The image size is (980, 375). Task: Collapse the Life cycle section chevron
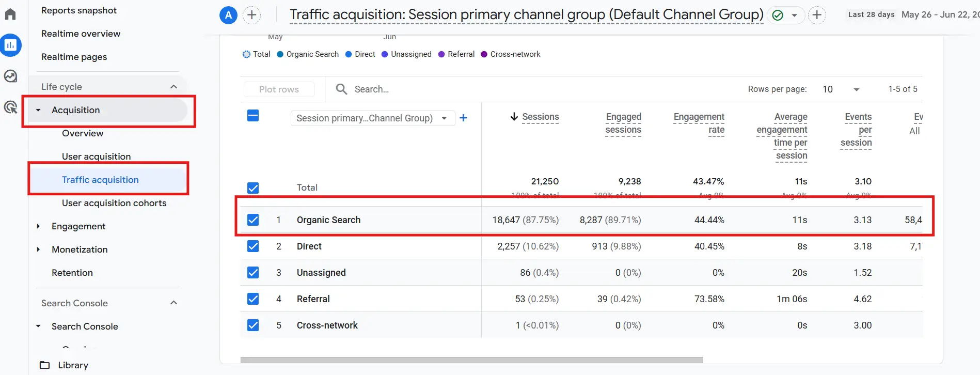[174, 87]
